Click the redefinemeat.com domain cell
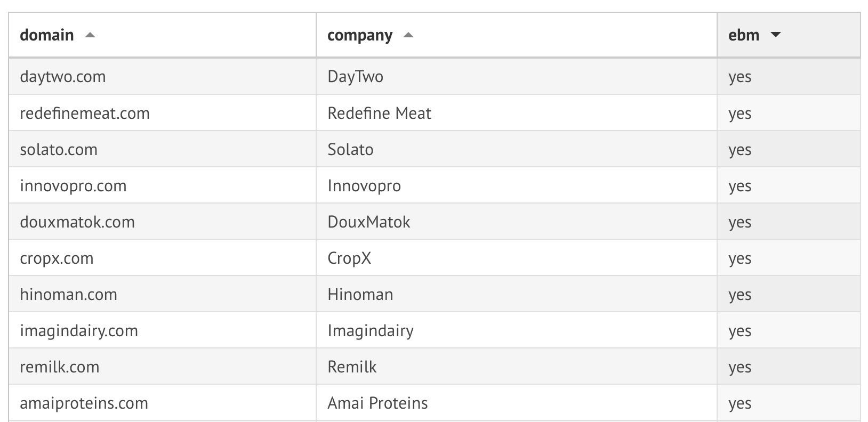 coord(85,113)
